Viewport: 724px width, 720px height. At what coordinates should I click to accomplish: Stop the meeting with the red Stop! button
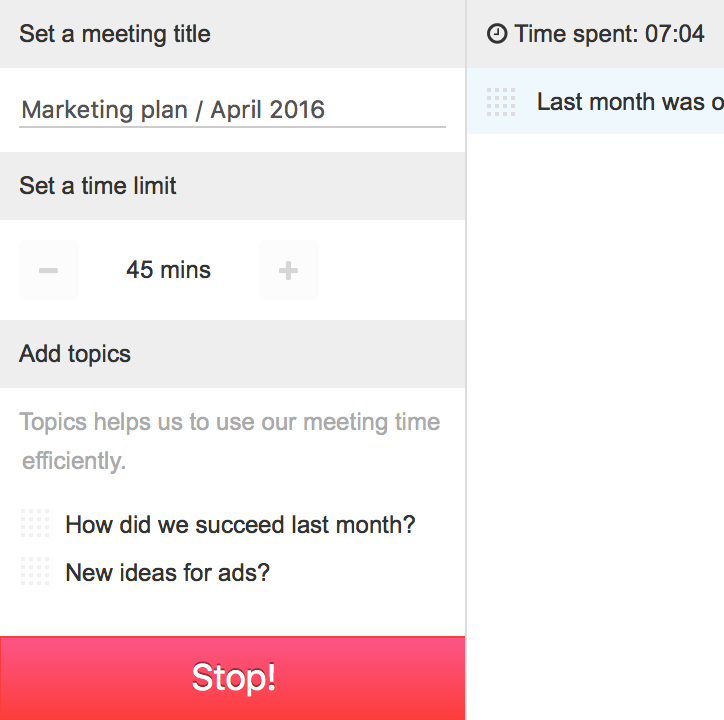click(x=233, y=678)
